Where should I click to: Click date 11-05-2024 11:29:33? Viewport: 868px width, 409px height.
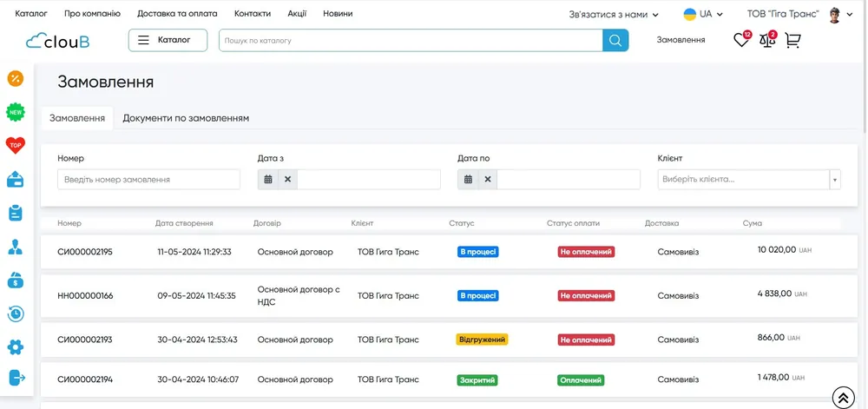coord(194,252)
